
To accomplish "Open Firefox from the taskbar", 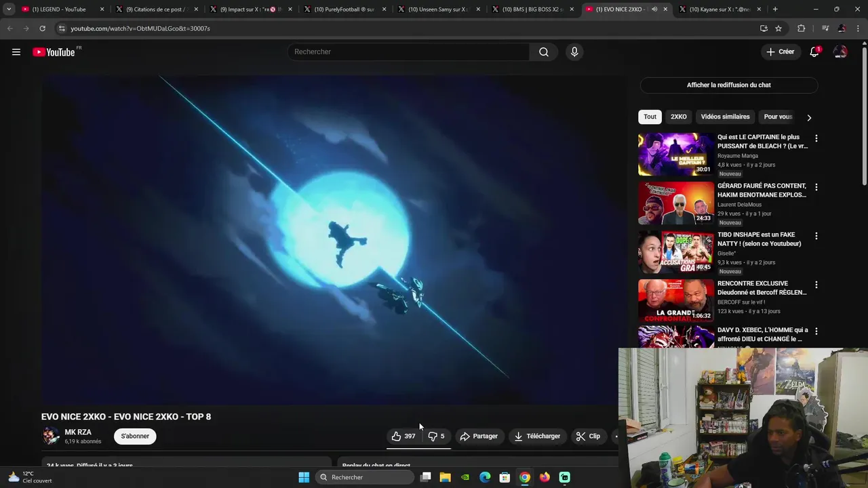I will coord(545,477).
